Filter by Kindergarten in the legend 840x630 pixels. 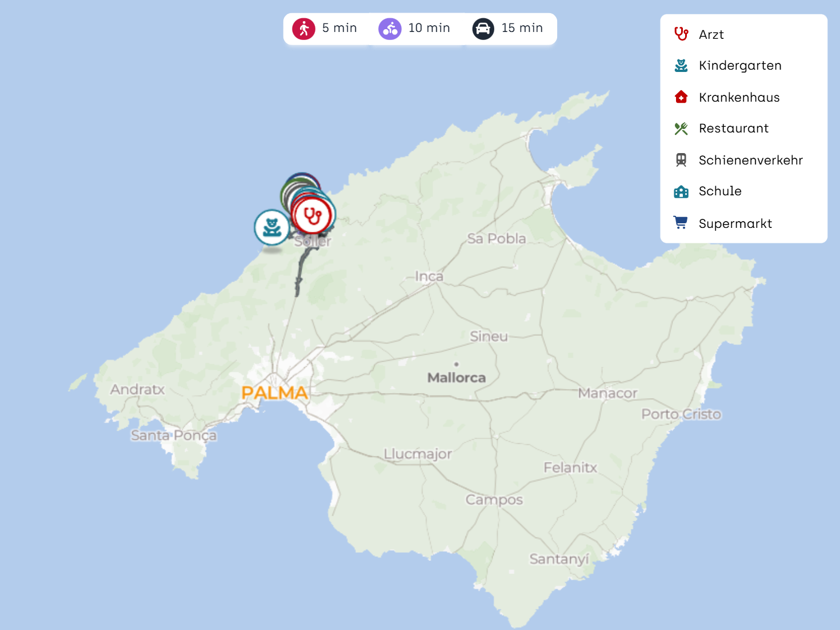pos(739,66)
